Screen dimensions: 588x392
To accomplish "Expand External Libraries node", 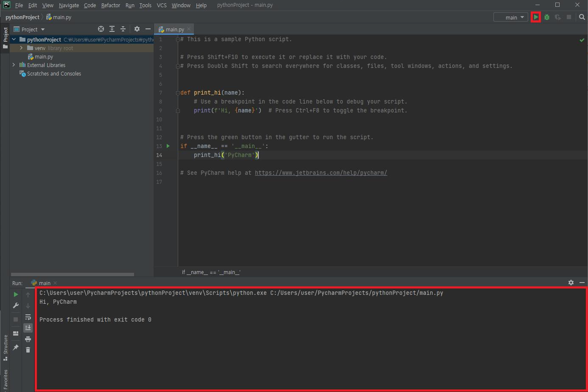I will 14,65.
